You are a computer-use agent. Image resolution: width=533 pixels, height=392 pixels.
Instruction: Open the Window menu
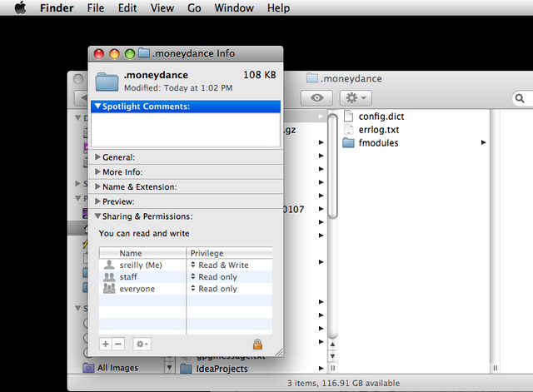(234, 7)
